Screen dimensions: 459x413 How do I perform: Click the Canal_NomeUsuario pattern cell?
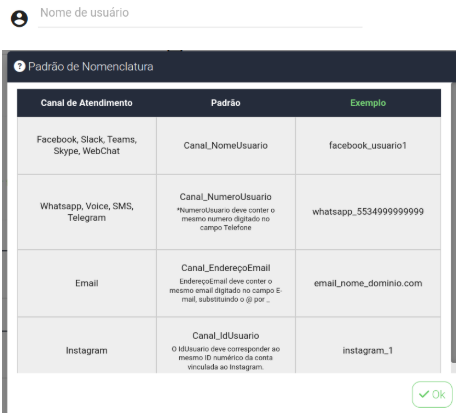pos(226,146)
